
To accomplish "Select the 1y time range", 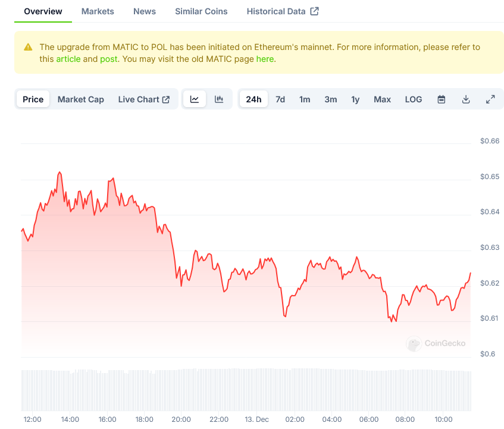I will coord(355,99).
